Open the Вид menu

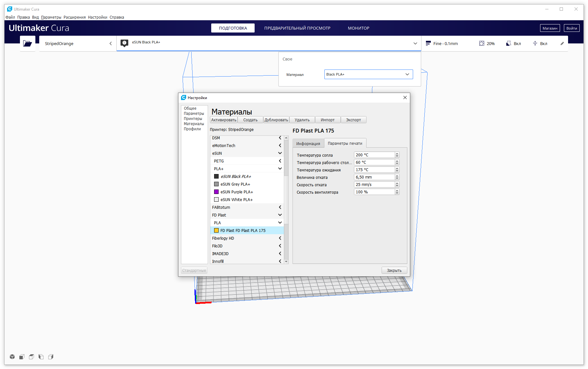click(35, 17)
